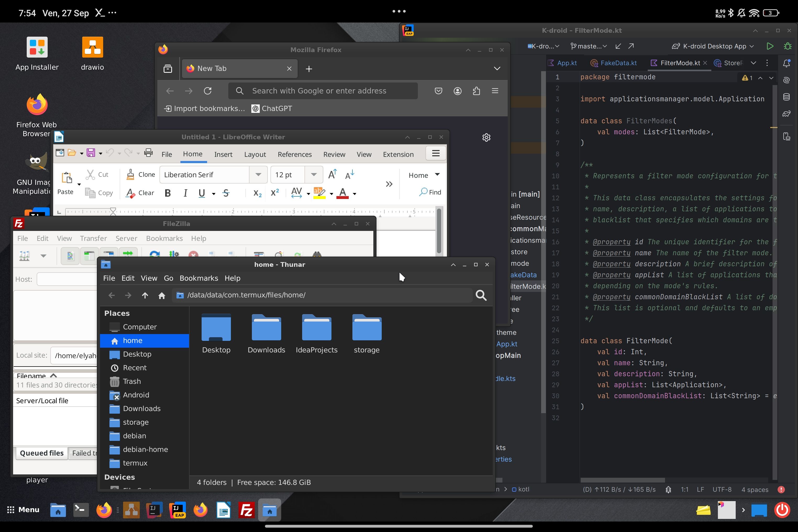
Task: Open the K-droid Desktop App run configuration dropdown
Action: click(713, 46)
